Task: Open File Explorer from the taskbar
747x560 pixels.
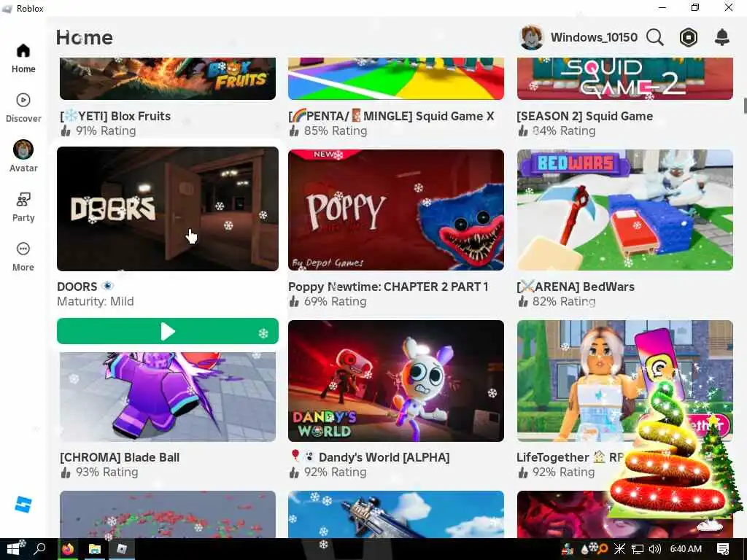Action: coord(95,549)
